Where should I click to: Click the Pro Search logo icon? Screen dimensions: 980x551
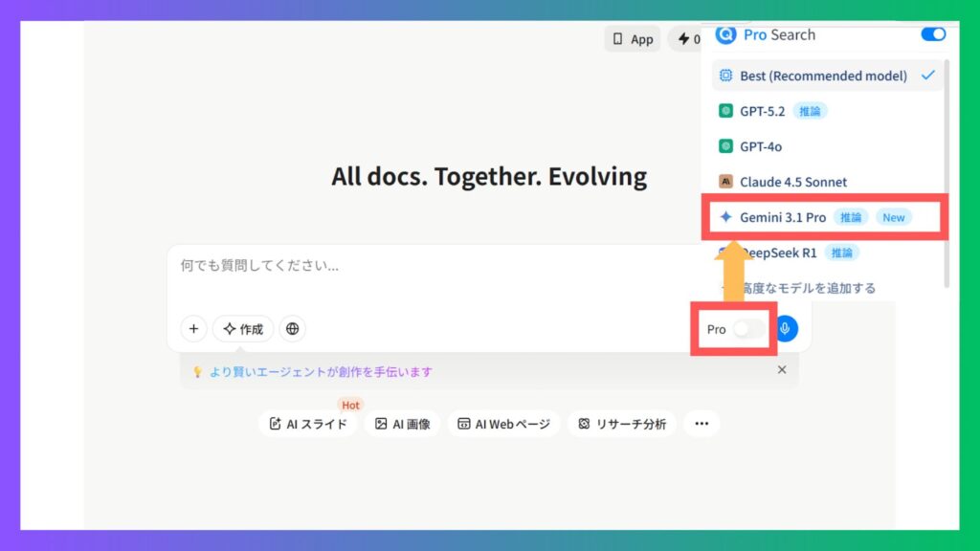click(725, 34)
